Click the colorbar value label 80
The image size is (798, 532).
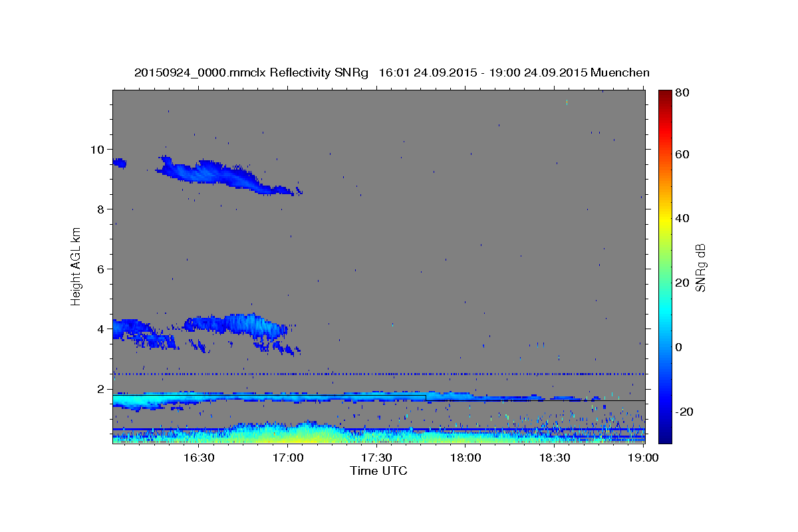click(x=682, y=93)
